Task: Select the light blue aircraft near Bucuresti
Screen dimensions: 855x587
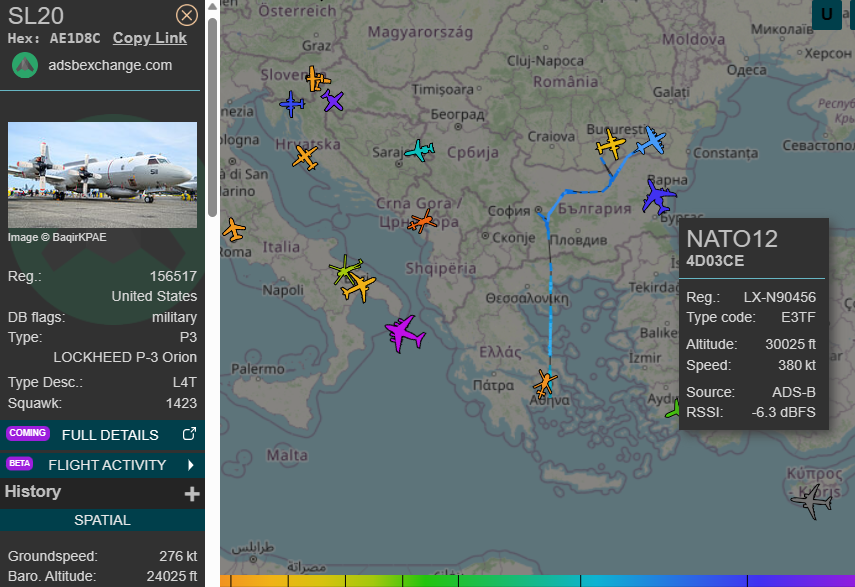Action: (651, 141)
